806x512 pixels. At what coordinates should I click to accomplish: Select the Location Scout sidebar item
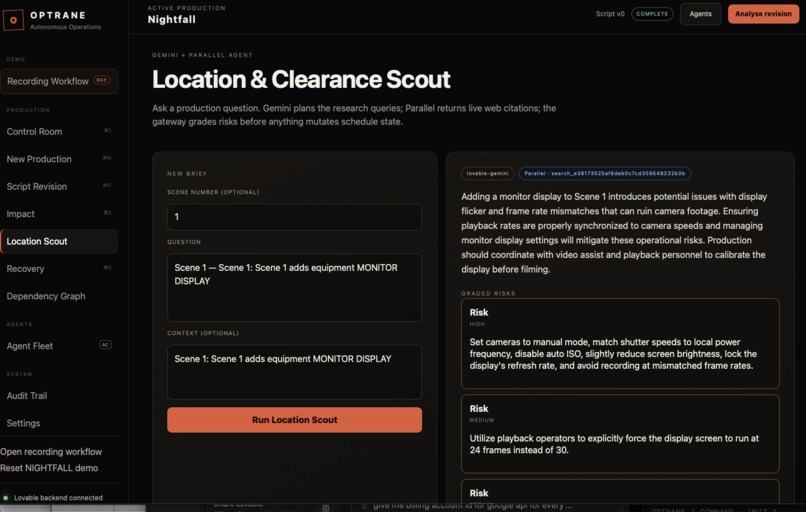point(59,241)
